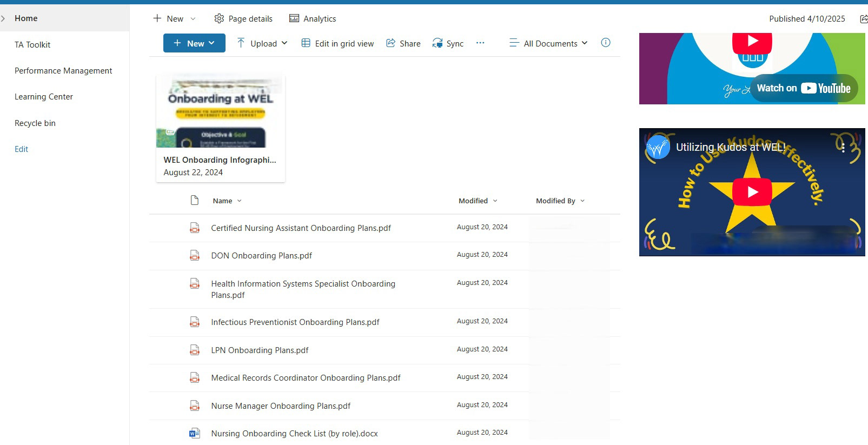The width and height of the screenshot is (868, 445).
Task: Open Learning Center navigation item
Action: (x=44, y=97)
